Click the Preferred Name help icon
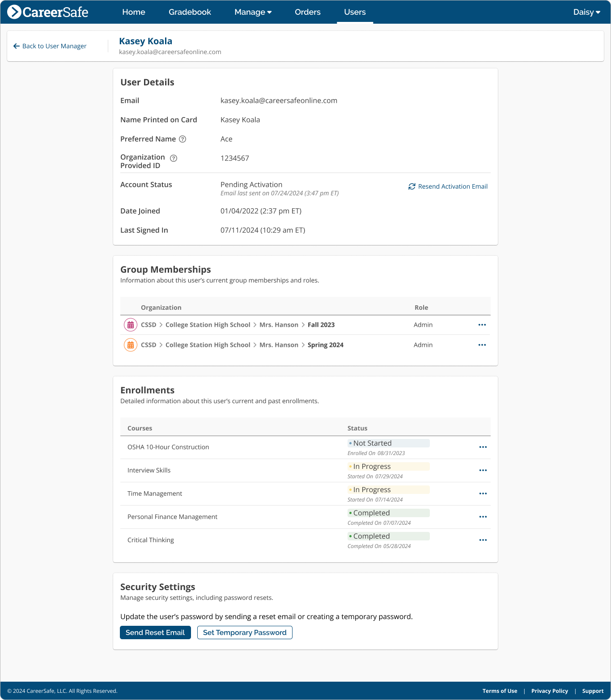This screenshot has width=611, height=700. click(182, 139)
